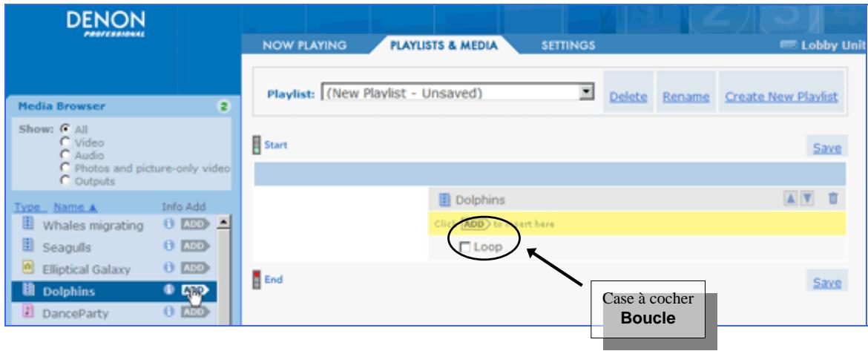This screenshot has width=868, height=351.
Task: Select the Outputs show filter
Action: [x=66, y=181]
